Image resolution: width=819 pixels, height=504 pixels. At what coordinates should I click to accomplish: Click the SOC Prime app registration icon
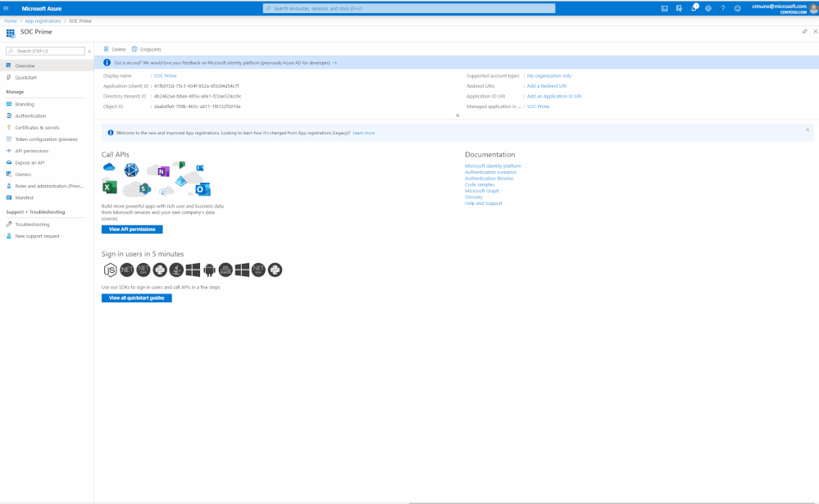tap(11, 33)
